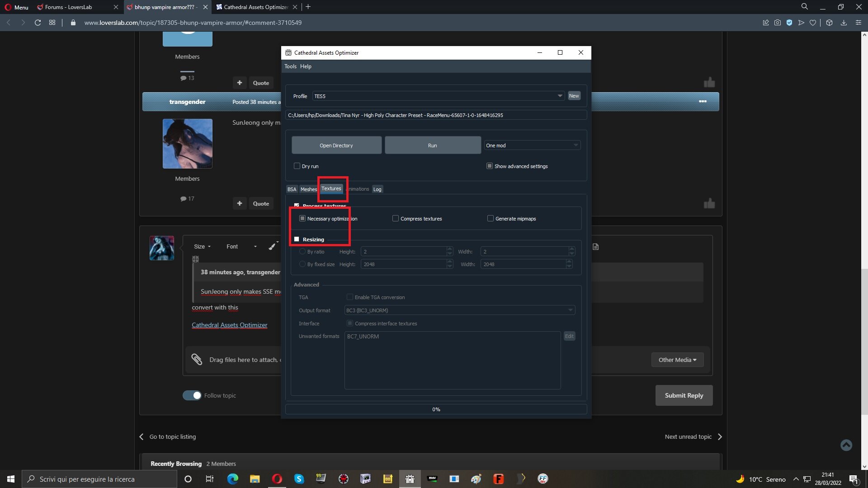Toggle the Dry run checkbox
The height and width of the screenshot is (488, 868).
pyautogui.click(x=297, y=166)
